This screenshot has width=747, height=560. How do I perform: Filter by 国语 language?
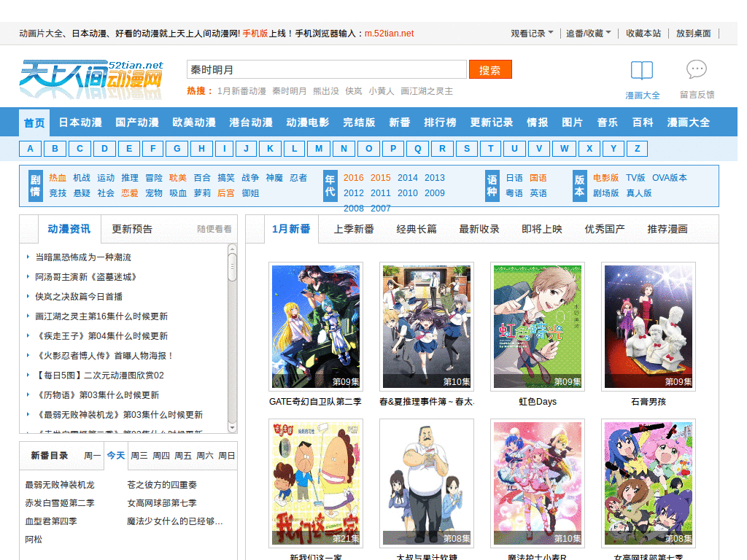pyautogui.click(x=538, y=178)
